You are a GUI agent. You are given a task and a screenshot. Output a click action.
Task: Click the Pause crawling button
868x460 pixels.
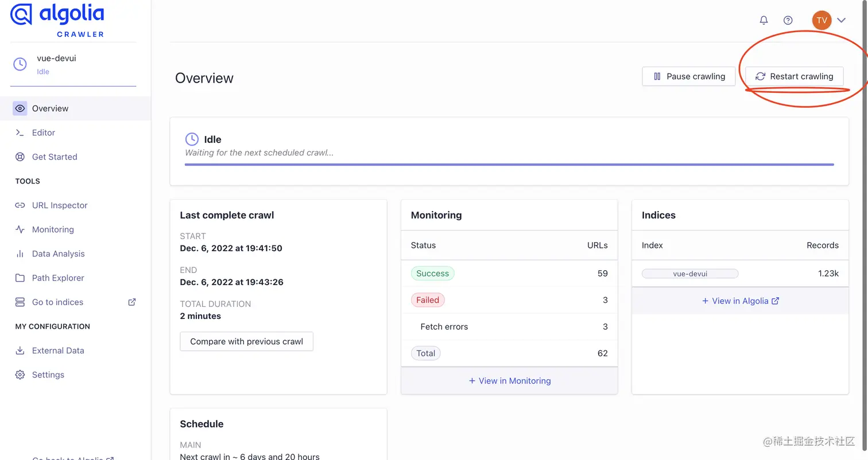(x=688, y=76)
